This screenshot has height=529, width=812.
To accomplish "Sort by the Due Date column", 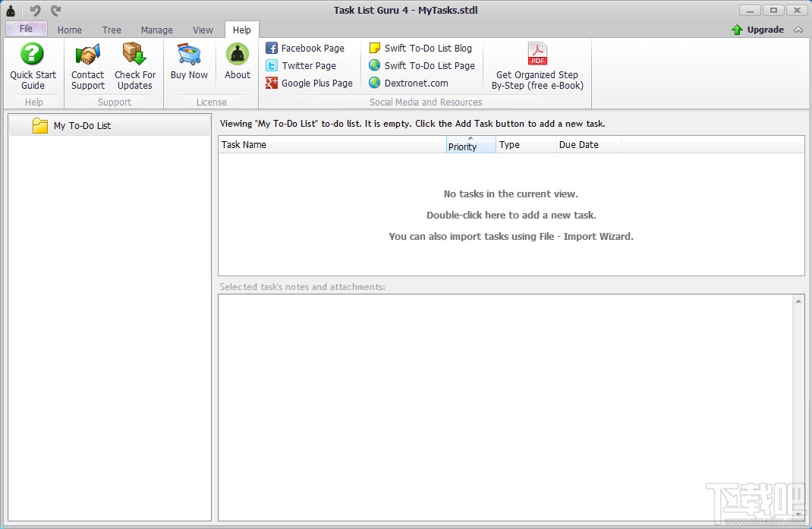I will coord(589,144).
